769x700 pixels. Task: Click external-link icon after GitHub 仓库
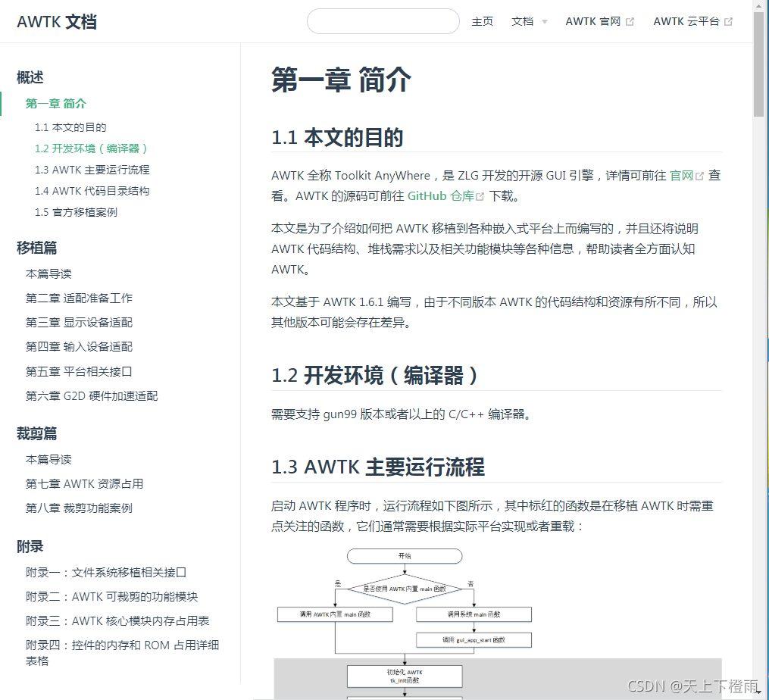[480, 197]
